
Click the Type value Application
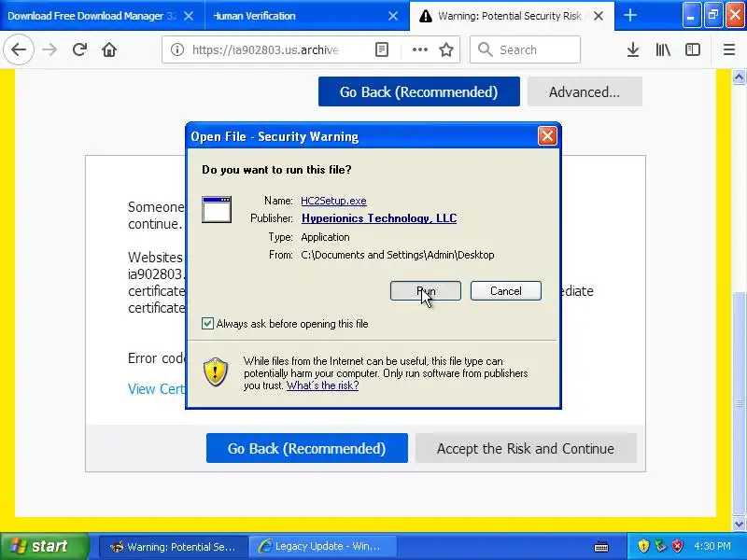tap(325, 237)
